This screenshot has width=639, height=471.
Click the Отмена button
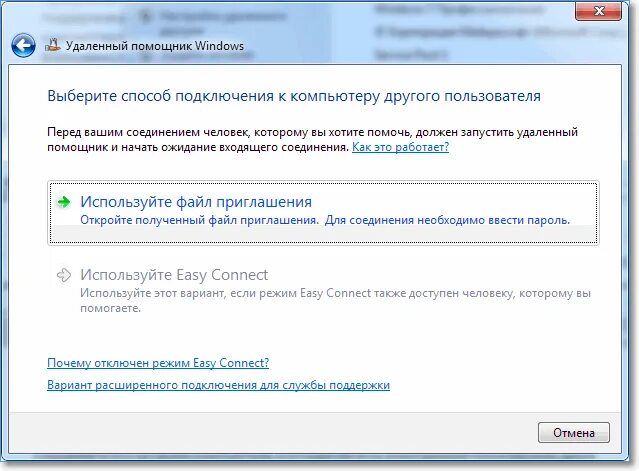574,432
